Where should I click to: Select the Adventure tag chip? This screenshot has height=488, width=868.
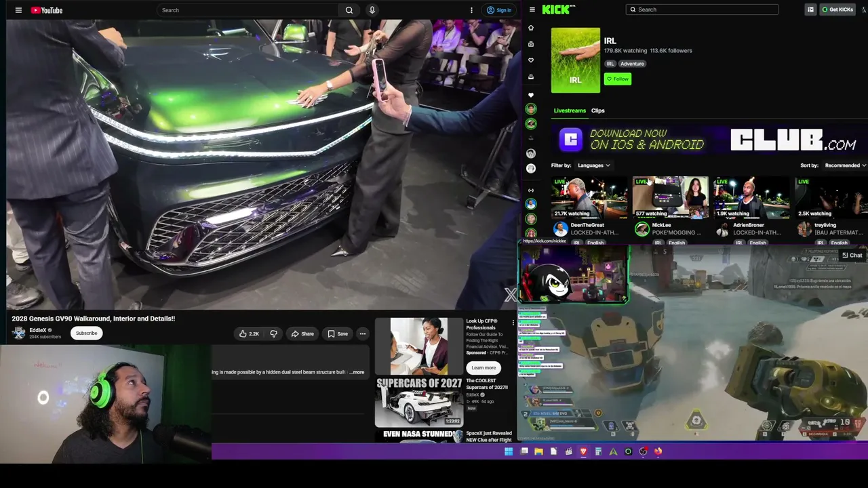[x=632, y=64]
